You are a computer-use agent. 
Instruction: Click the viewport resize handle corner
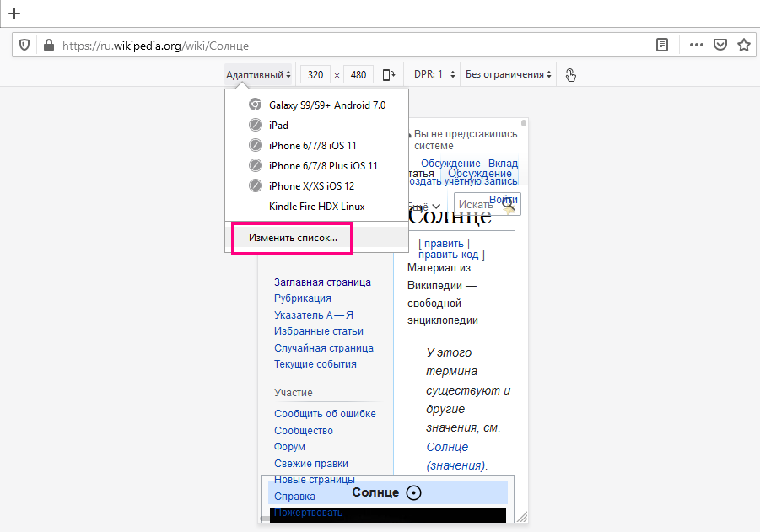pyautogui.click(x=522, y=517)
